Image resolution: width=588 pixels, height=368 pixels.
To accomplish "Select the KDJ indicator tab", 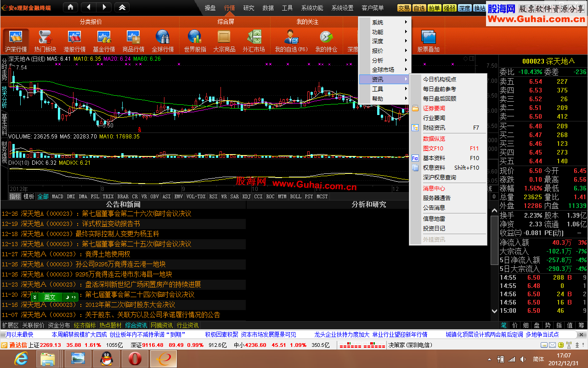I will (x=247, y=197).
